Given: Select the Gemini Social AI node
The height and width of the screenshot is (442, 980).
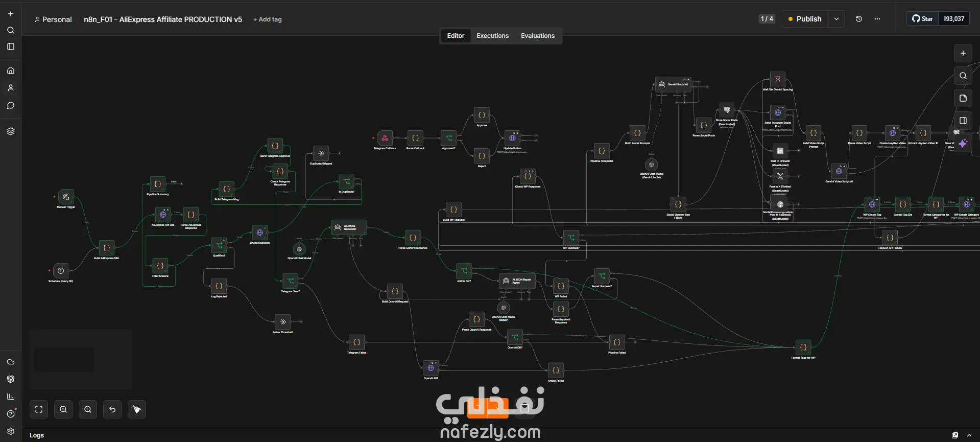Looking at the screenshot, I should (673, 84).
